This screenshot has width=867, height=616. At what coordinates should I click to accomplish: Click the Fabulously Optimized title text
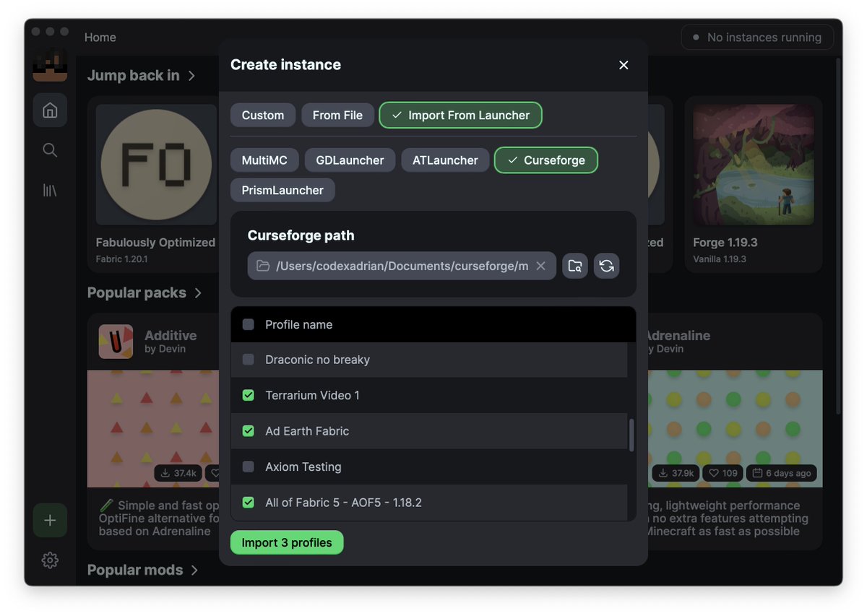(156, 243)
